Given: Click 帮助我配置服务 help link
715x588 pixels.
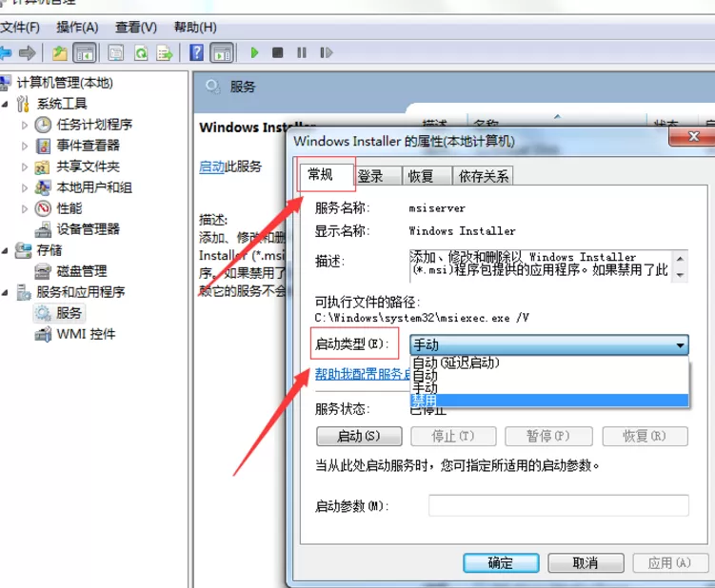Looking at the screenshot, I should coord(363,374).
